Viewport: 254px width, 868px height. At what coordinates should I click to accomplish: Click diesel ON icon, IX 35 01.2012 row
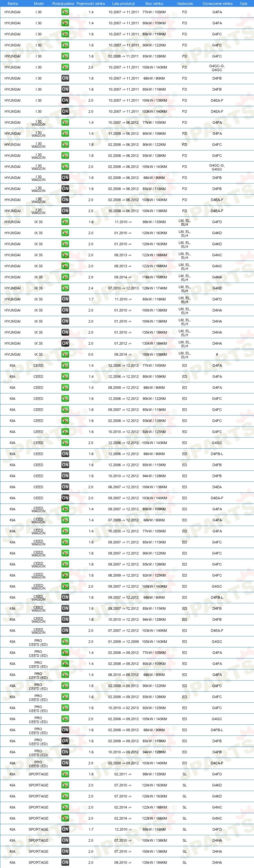(65, 343)
